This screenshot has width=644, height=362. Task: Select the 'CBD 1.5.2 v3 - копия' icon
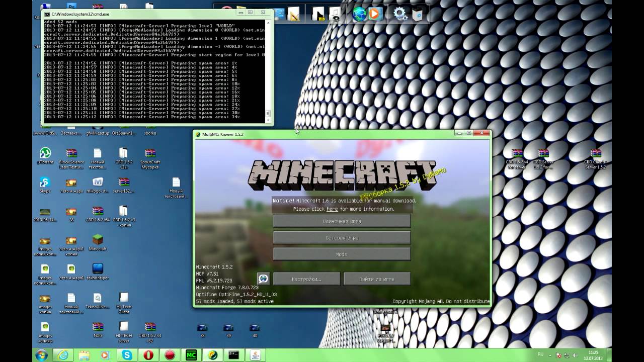point(124,216)
